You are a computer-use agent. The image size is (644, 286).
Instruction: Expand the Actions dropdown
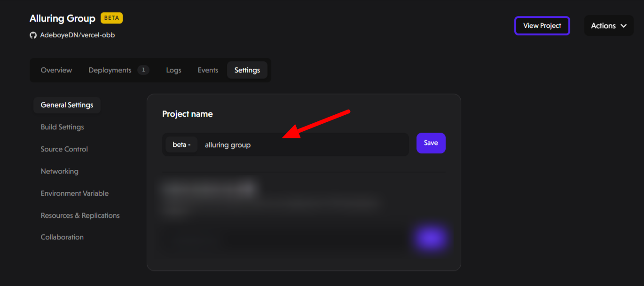[609, 26]
